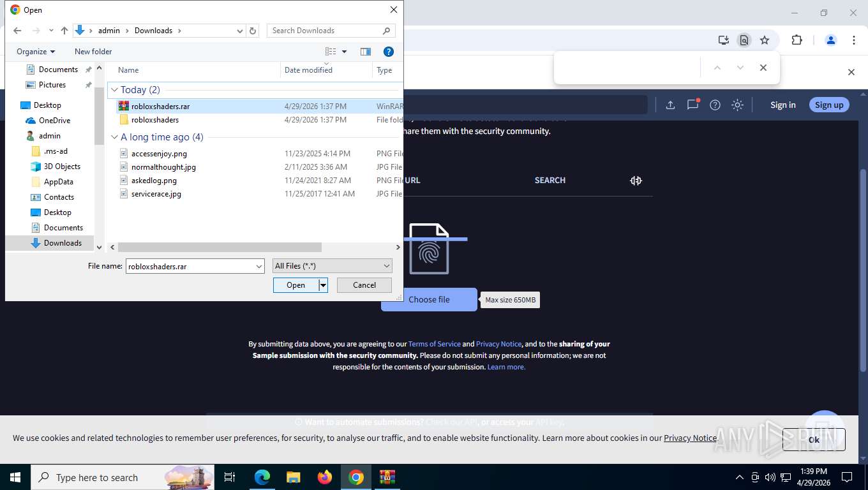The width and height of the screenshot is (868, 490).
Task: Open File Explorer from the taskbar
Action: [x=294, y=477]
